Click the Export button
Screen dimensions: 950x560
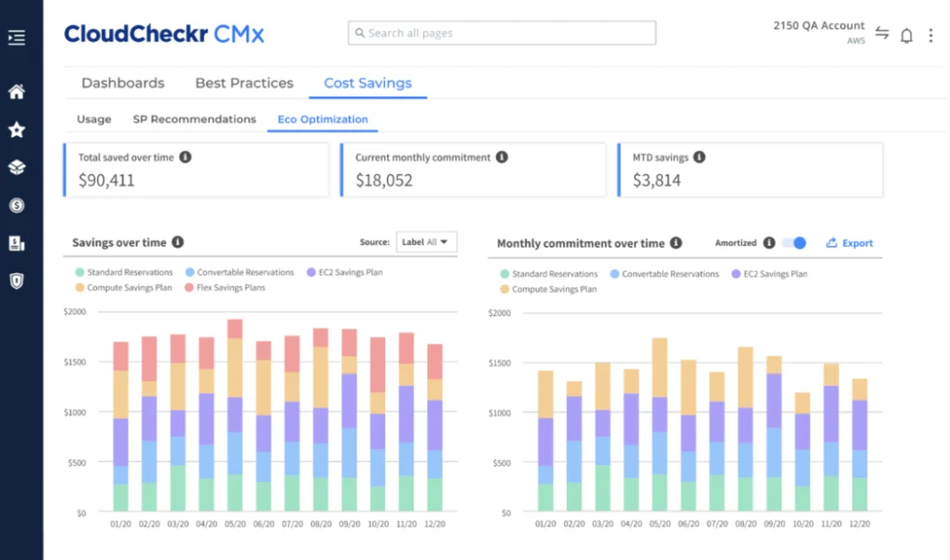click(850, 243)
